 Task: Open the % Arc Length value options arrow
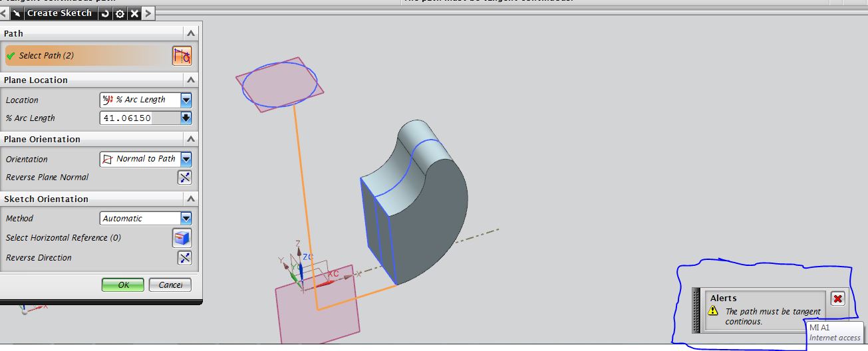tap(186, 118)
